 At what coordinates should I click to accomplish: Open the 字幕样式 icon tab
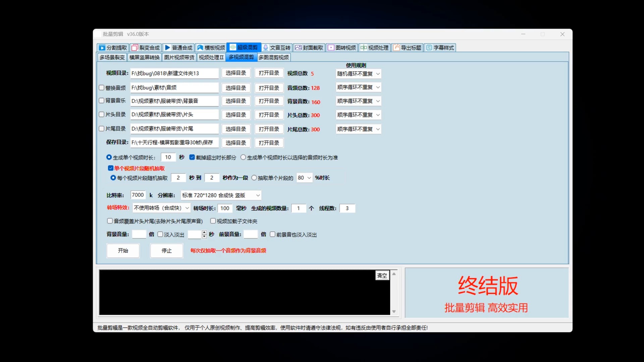tap(429, 48)
